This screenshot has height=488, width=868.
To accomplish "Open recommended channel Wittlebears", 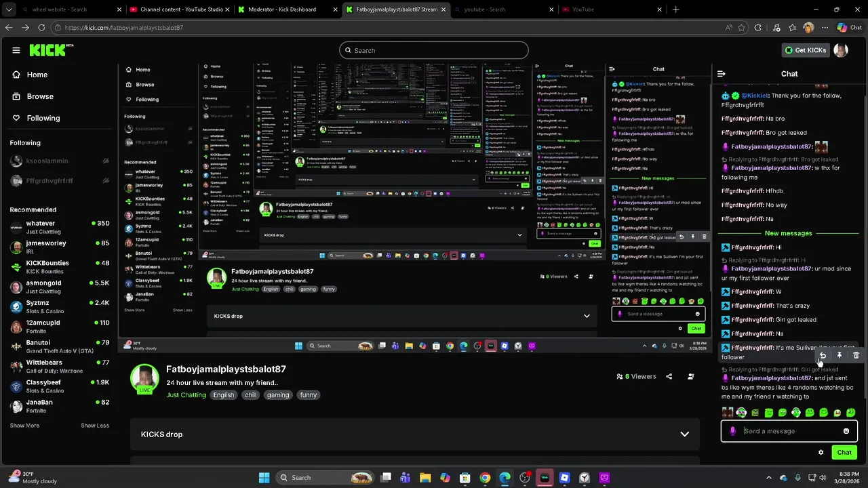I will (x=60, y=366).
